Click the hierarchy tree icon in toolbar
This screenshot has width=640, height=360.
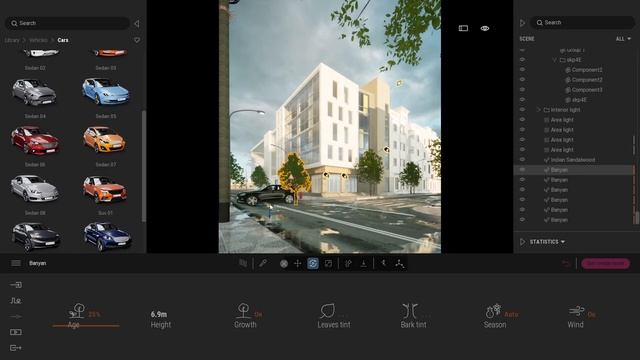pyautogui.click(x=399, y=264)
